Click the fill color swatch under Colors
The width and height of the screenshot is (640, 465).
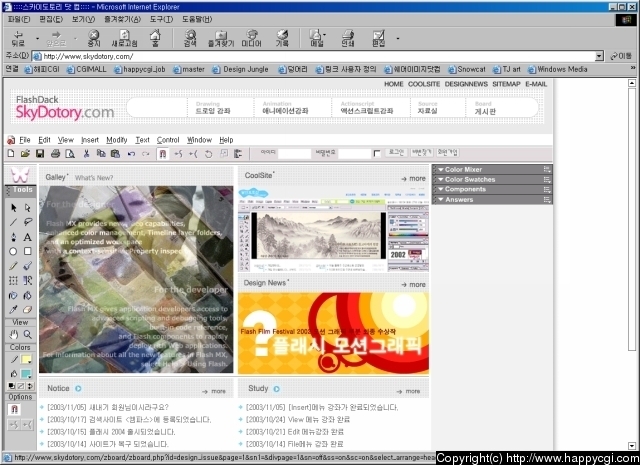click(27, 374)
